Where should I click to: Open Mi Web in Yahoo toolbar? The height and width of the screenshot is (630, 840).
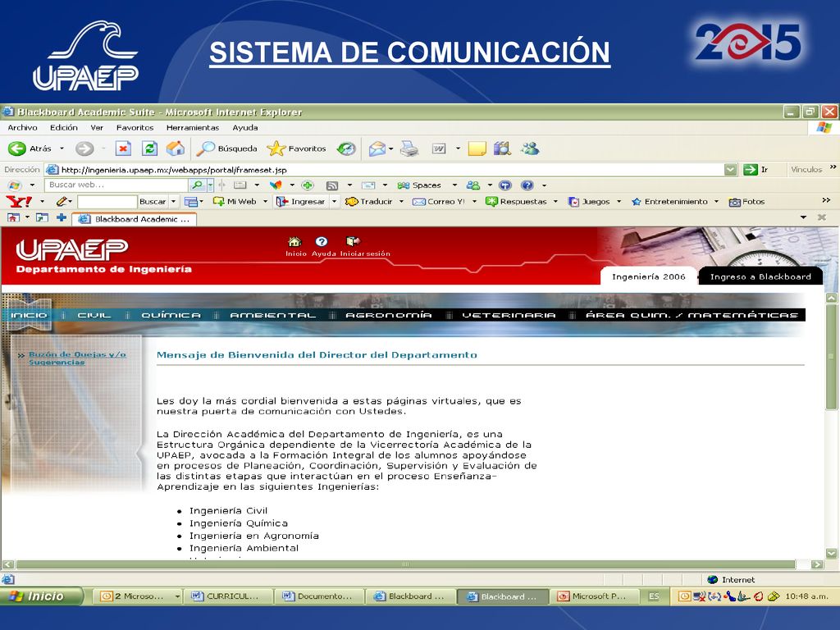(x=235, y=202)
